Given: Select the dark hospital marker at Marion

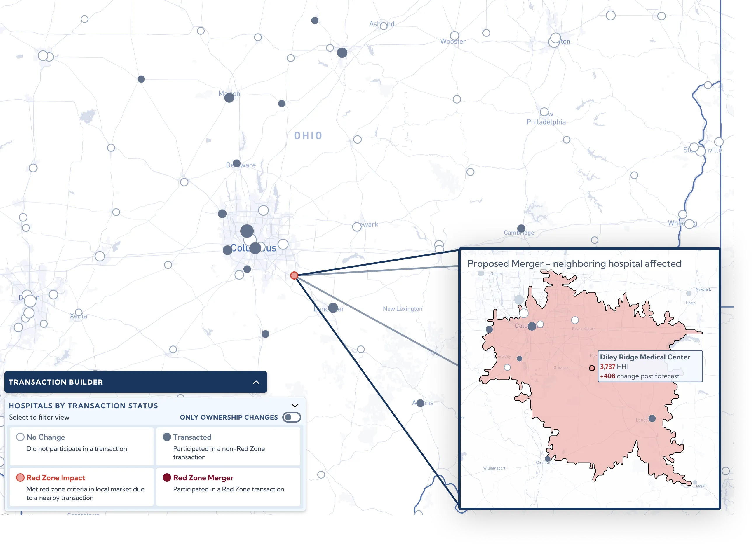Looking at the screenshot, I should coord(229,98).
